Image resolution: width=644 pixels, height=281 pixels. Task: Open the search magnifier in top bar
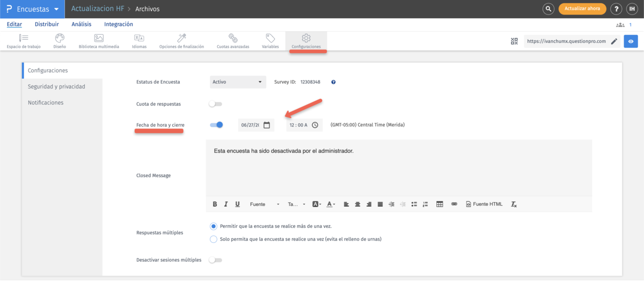click(548, 9)
